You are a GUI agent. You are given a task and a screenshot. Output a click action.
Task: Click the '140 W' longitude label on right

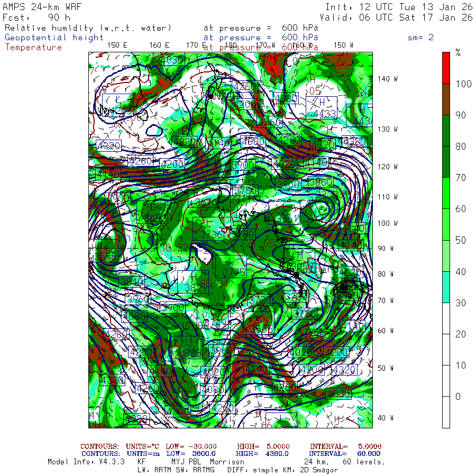pos(387,79)
